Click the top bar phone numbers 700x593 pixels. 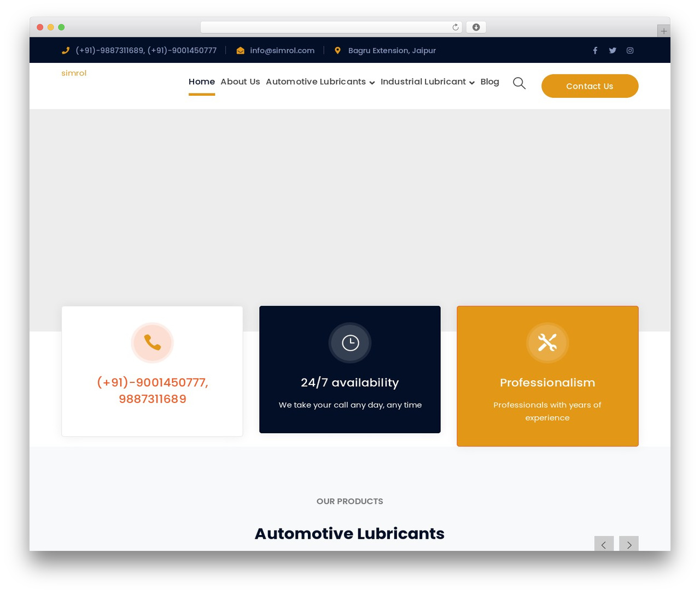[146, 50]
